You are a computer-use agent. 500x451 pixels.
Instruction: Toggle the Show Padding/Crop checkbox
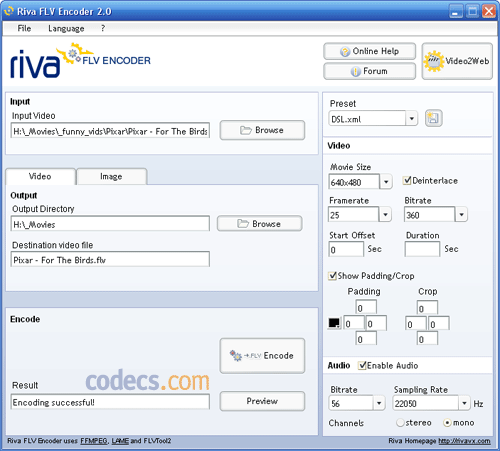(x=332, y=276)
